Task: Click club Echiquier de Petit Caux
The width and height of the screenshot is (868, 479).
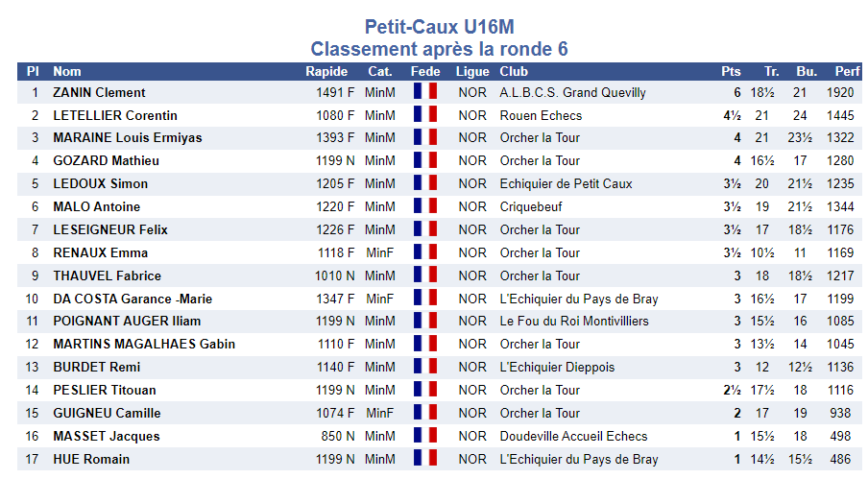Action: [x=566, y=183]
